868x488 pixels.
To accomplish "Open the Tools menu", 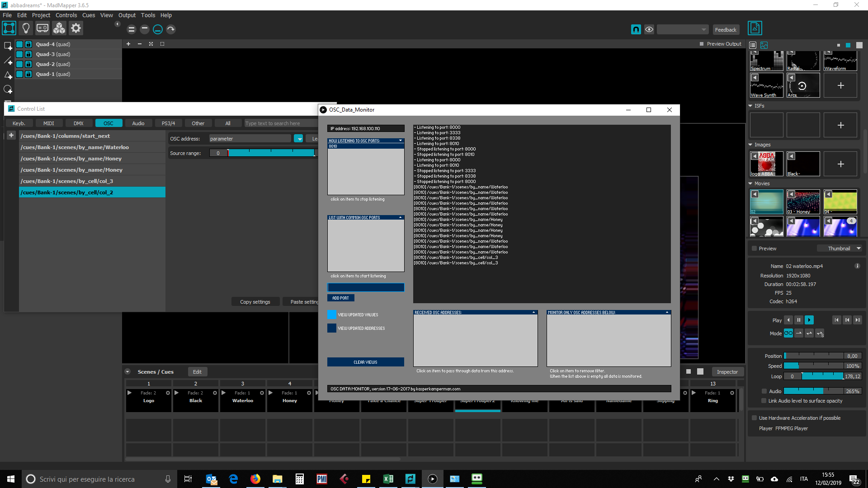I will (148, 15).
